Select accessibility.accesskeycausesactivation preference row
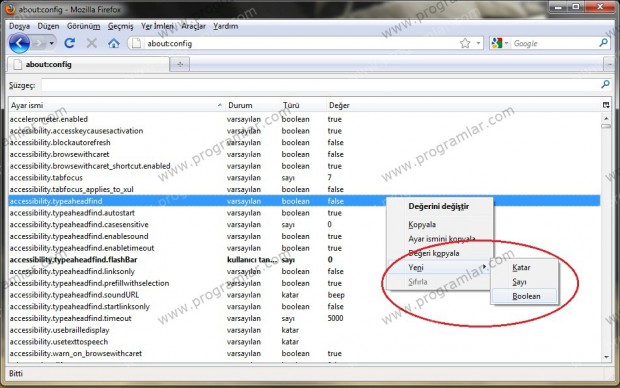Image resolution: width=620 pixels, height=388 pixels. tap(304, 131)
